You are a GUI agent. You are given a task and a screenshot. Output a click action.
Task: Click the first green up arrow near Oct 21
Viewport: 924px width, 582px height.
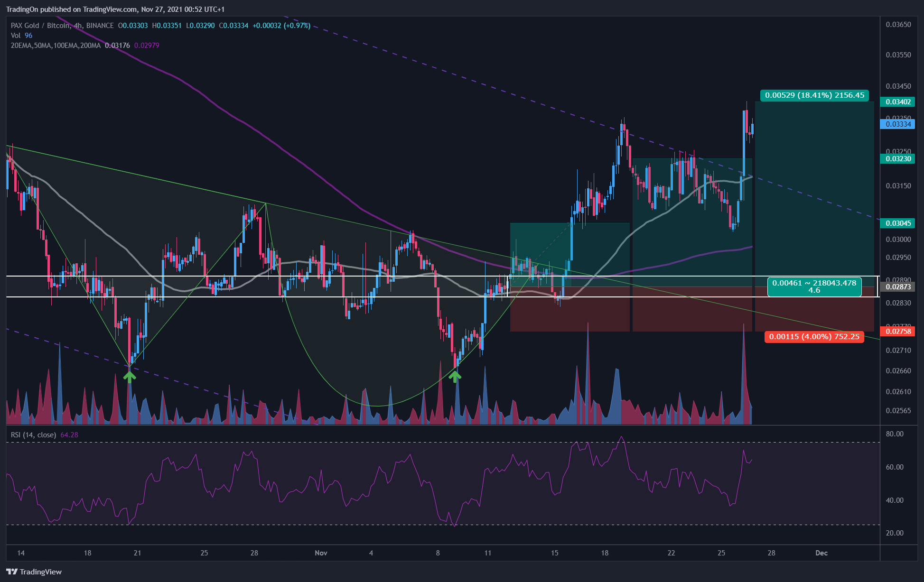pyautogui.click(x=130, y=377)
